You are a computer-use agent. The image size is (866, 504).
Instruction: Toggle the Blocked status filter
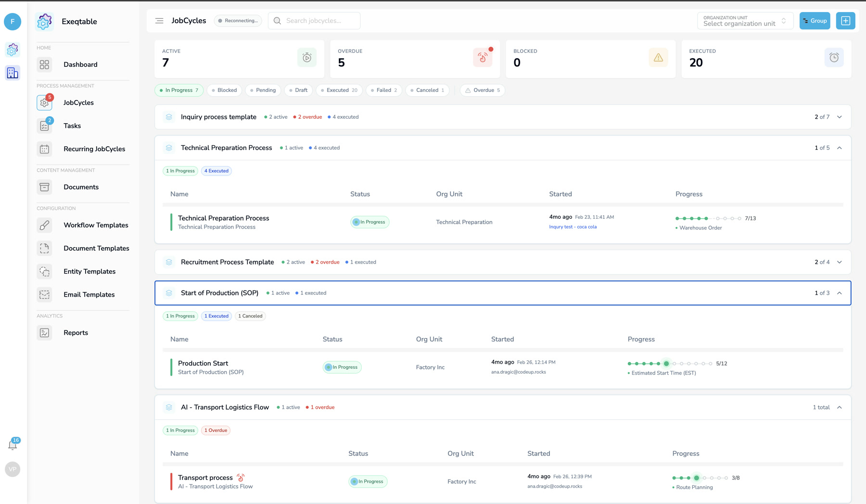(224, 90)
